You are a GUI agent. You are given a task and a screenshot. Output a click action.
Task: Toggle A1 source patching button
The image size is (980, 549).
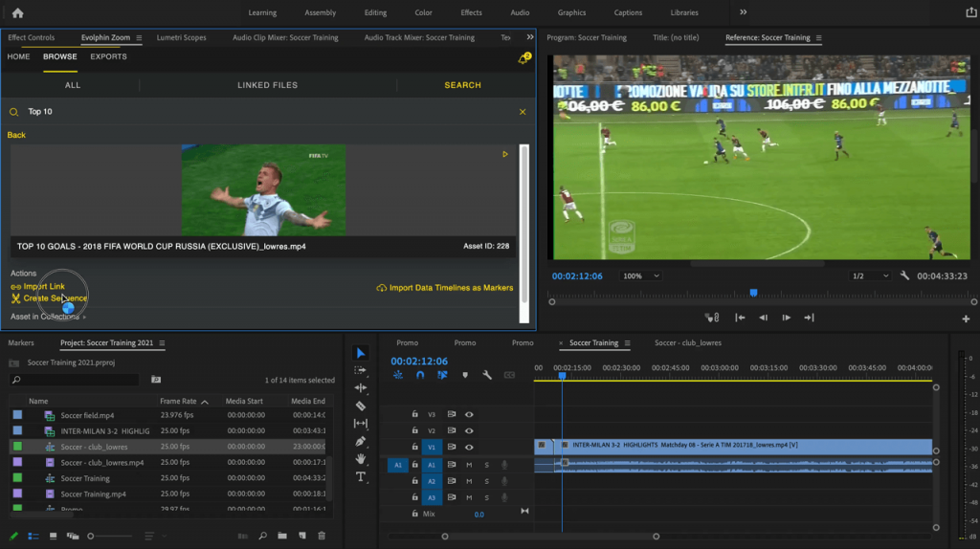(397, 465)
